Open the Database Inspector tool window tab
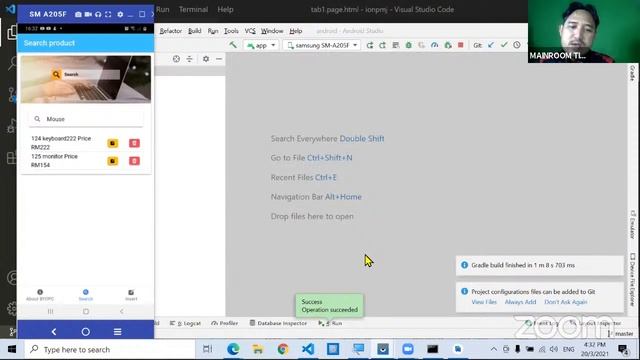The width and height of the screenshot is (640, 360). (x=278, y=323)
